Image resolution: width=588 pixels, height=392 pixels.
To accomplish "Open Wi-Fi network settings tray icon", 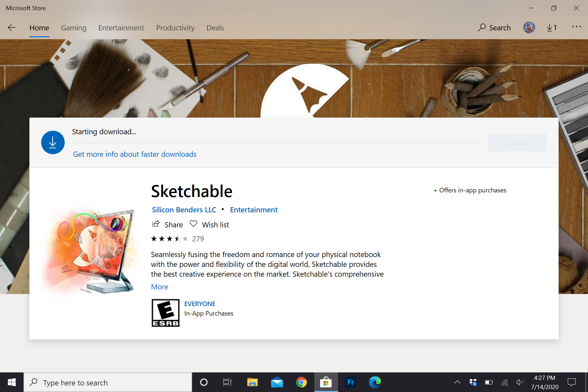I will click(x=505, y=382).
